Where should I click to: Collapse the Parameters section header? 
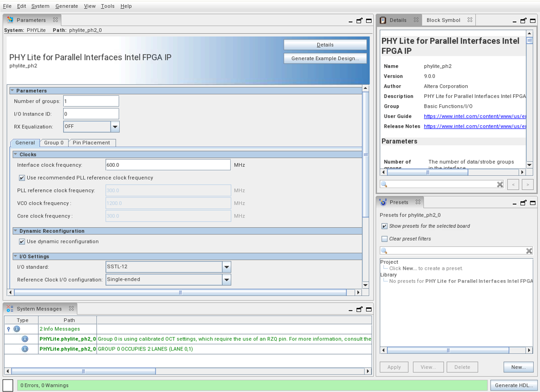coord(12,90)
